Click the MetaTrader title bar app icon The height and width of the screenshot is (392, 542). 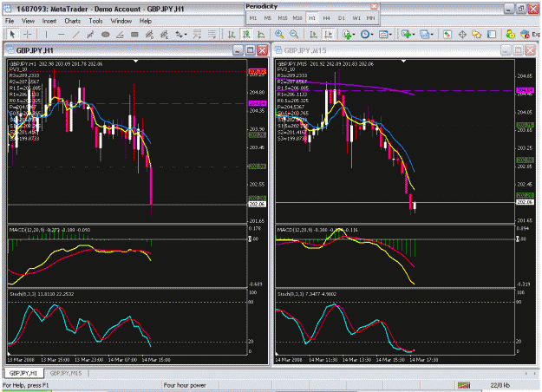click(x=8, y=9)
